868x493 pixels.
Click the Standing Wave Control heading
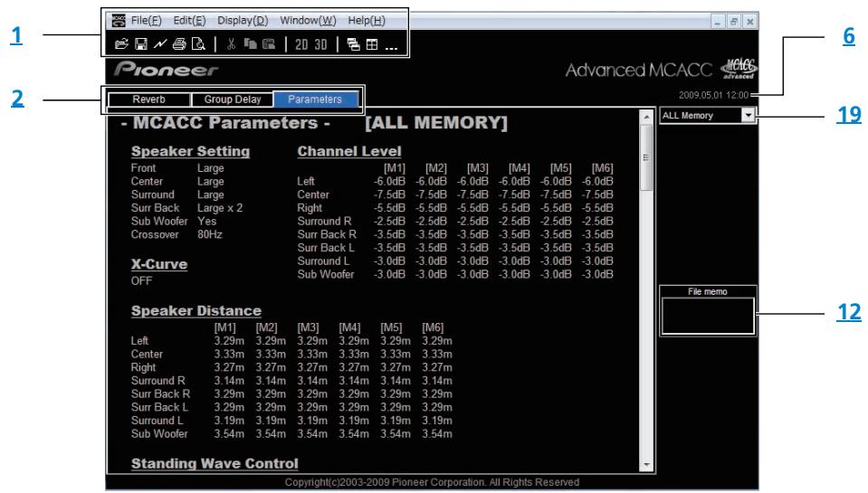pos(215,463)
